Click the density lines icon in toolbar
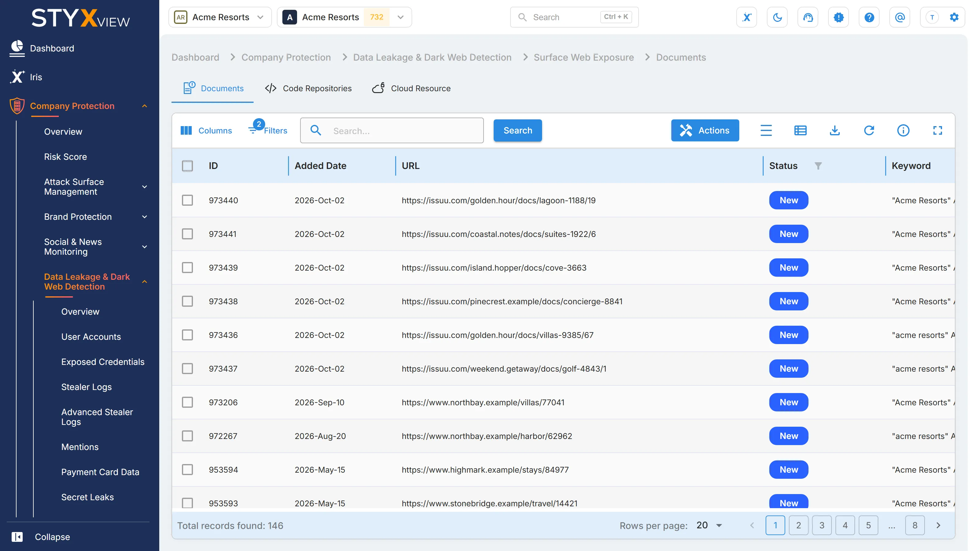 pyautogui.click(x=766, y=130)
